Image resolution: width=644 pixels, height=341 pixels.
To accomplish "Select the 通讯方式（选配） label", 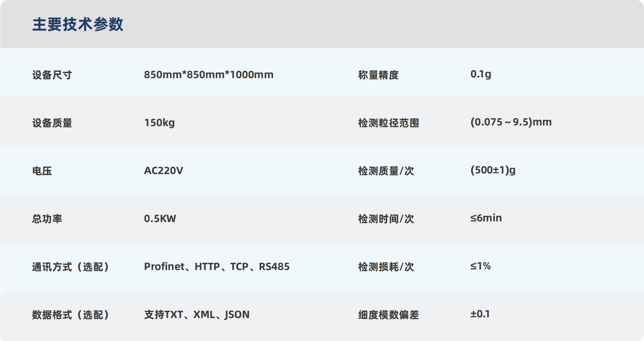I will [x=71, y=267].
